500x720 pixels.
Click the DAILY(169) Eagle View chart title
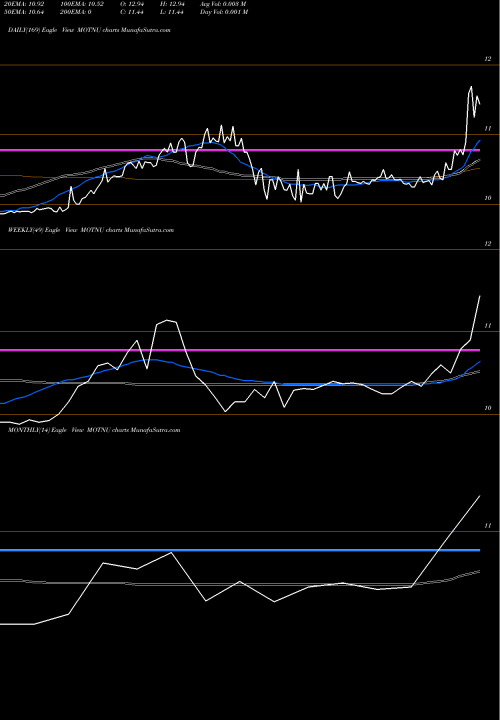pos(90,30)
